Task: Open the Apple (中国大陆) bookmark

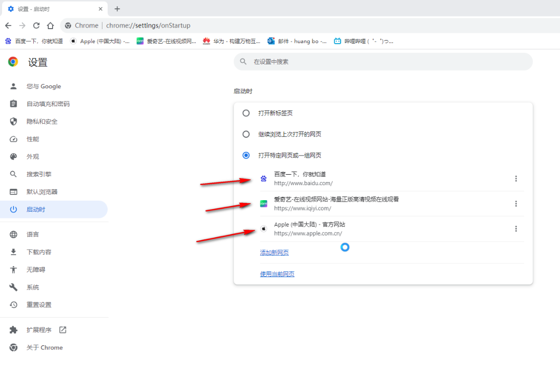Action: tap(100, 41)
